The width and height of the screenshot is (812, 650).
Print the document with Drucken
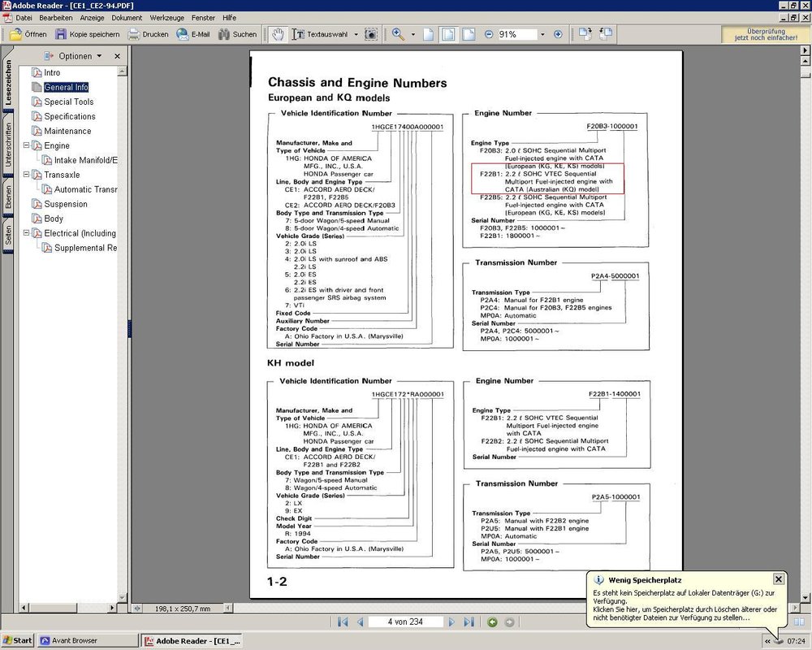tap(149, 34)
